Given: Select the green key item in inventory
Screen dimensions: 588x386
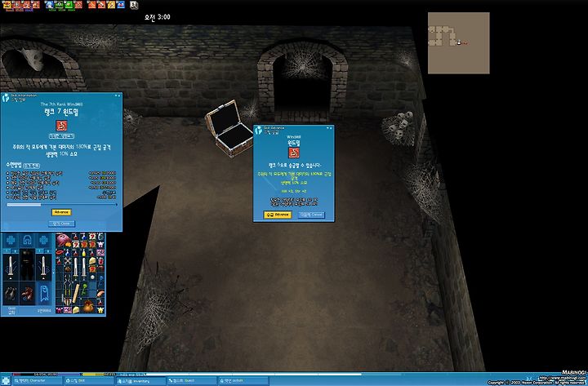Looking at the screenshot, I should pos(84,290).
